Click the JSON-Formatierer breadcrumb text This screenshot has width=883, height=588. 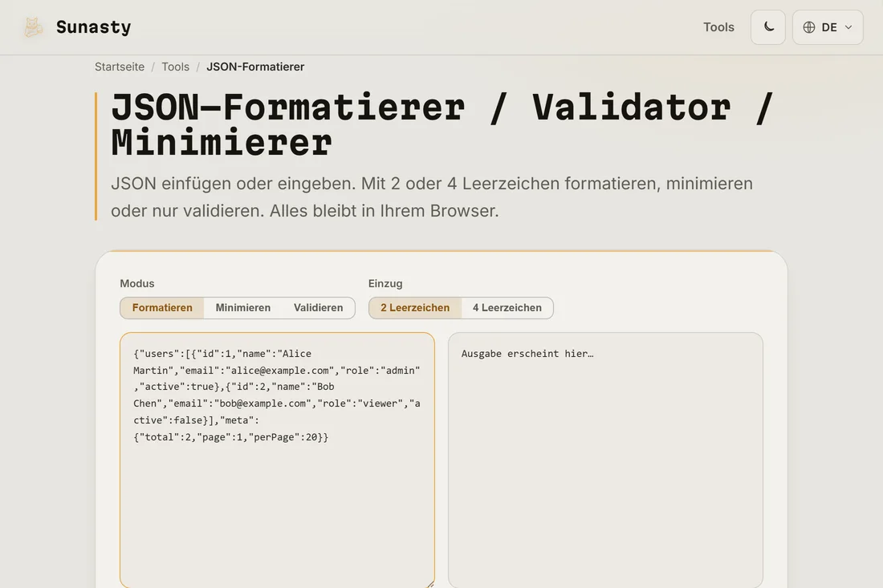point(255,67)
